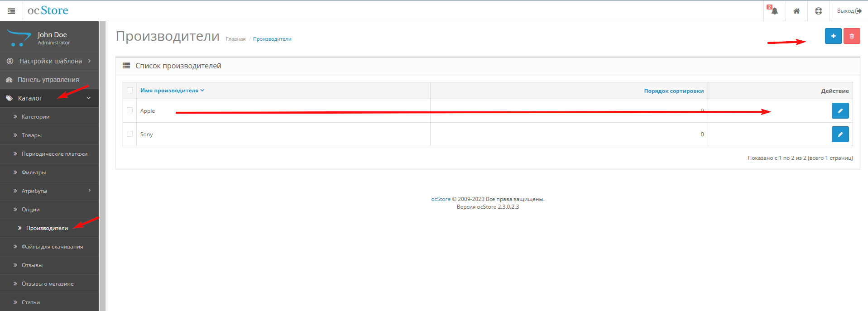Viewport: 868px width, 311px height.
Task: Click the list icon beside Список производителей
Action: tap(126, 66)
